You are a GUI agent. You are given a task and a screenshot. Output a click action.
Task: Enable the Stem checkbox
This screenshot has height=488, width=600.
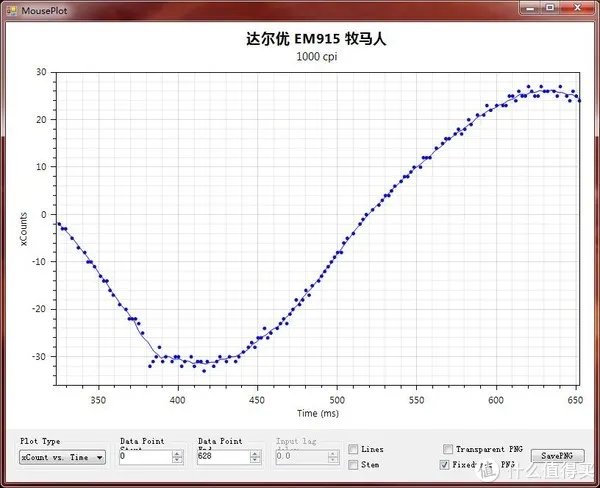[x=353, y=465]
